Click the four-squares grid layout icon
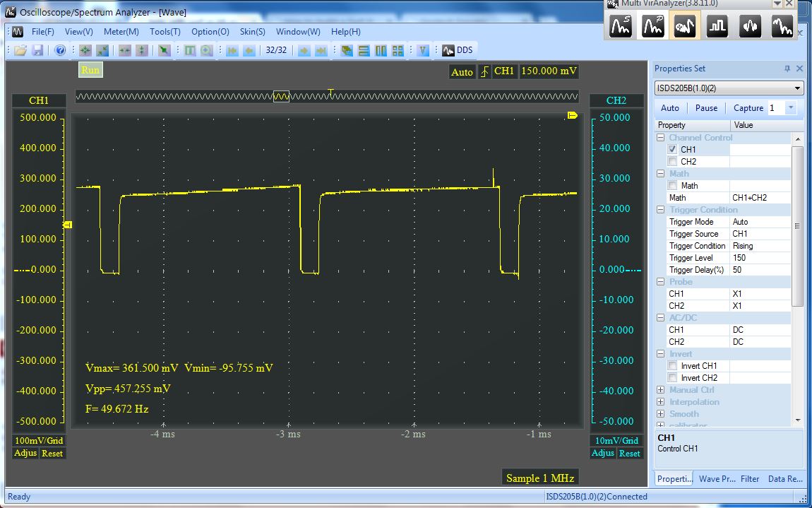 click(x=398, y=50)
